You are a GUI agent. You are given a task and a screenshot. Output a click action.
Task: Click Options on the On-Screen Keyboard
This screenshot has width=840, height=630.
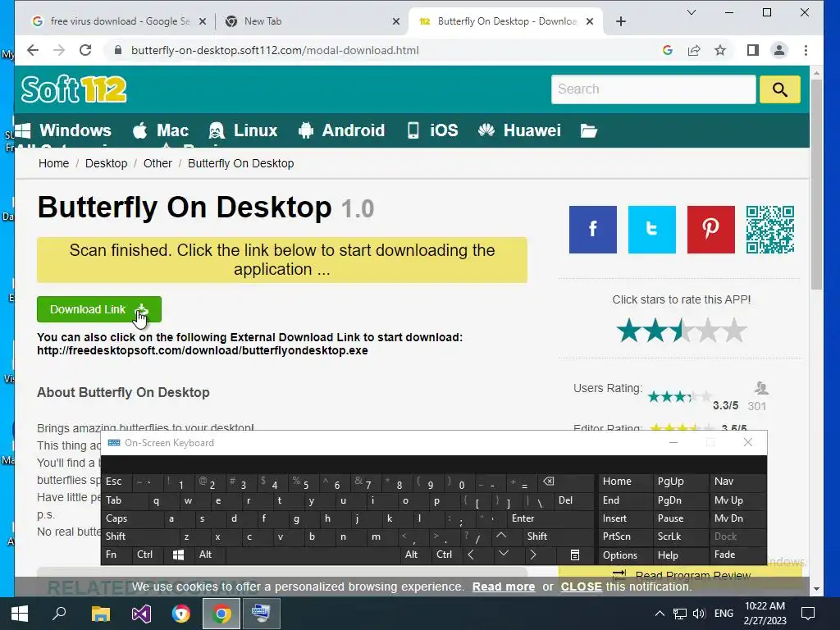[x=624, y=555]
